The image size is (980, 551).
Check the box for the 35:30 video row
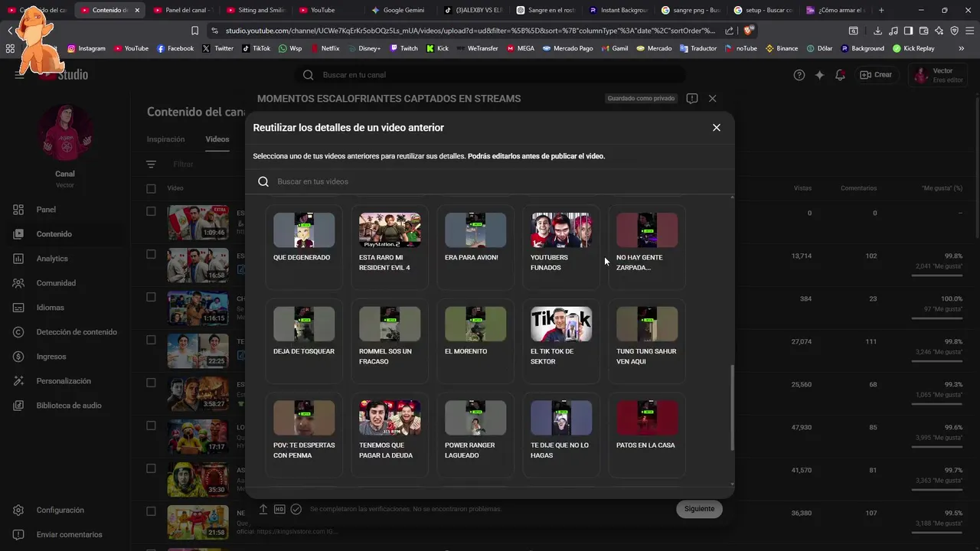(151, 468)
